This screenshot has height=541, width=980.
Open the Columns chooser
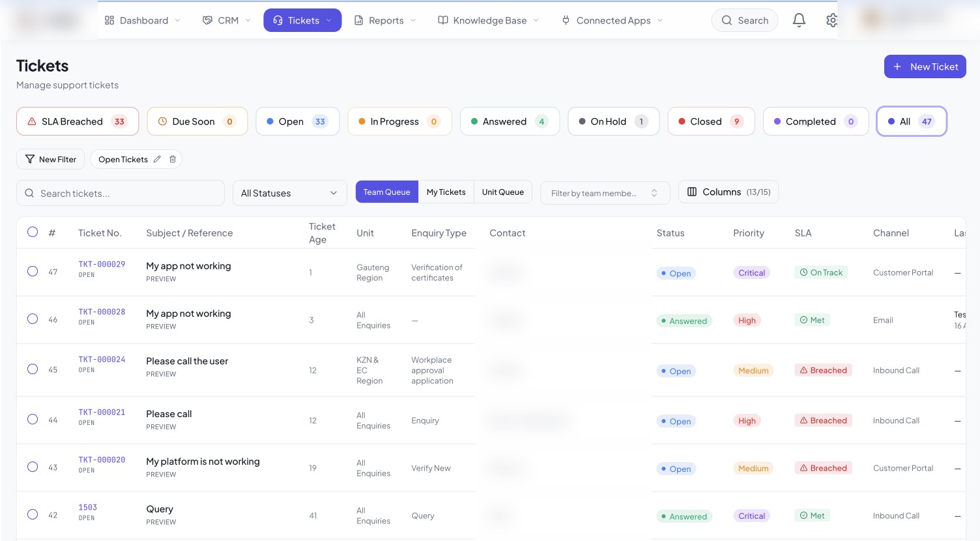point(729,192)
